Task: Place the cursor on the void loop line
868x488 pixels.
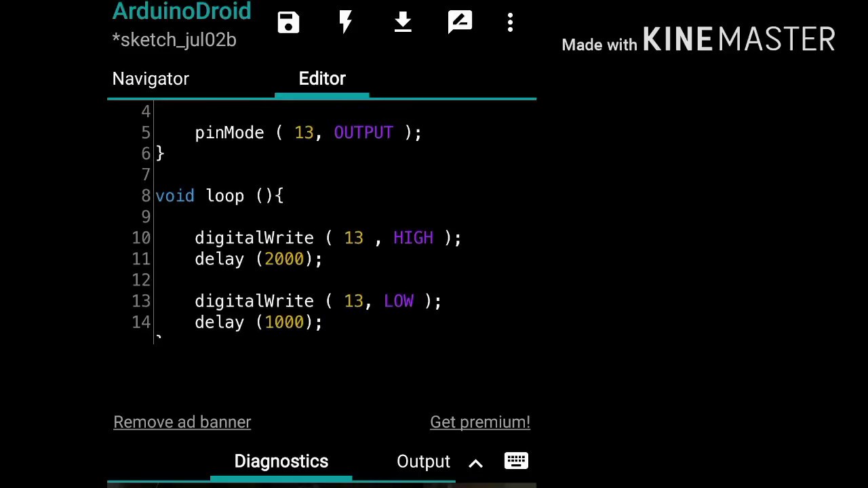Action: tap(220, 196)
